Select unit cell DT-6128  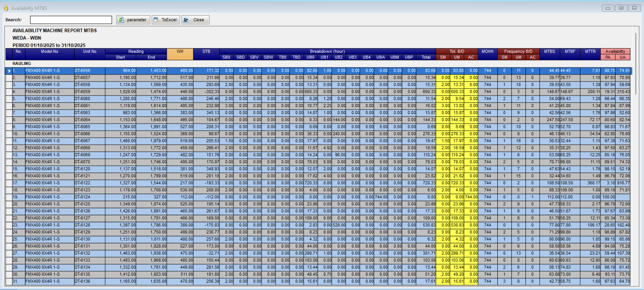click(x=90, y=225)
